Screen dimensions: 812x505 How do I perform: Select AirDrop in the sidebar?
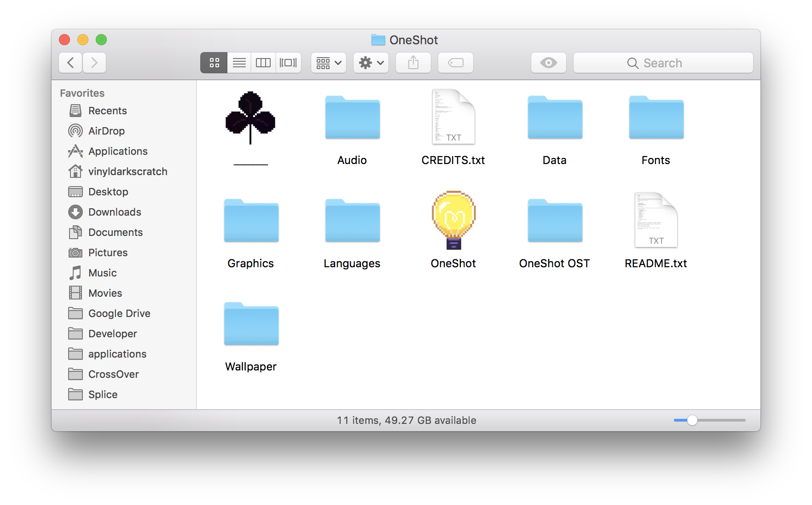click(x=106, y=131)
